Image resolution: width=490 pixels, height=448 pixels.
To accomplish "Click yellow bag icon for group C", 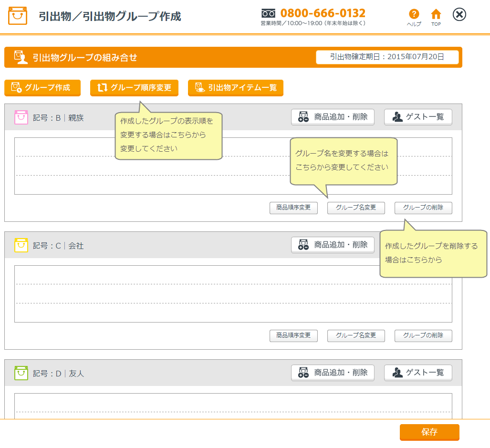I will click(21, 245).
